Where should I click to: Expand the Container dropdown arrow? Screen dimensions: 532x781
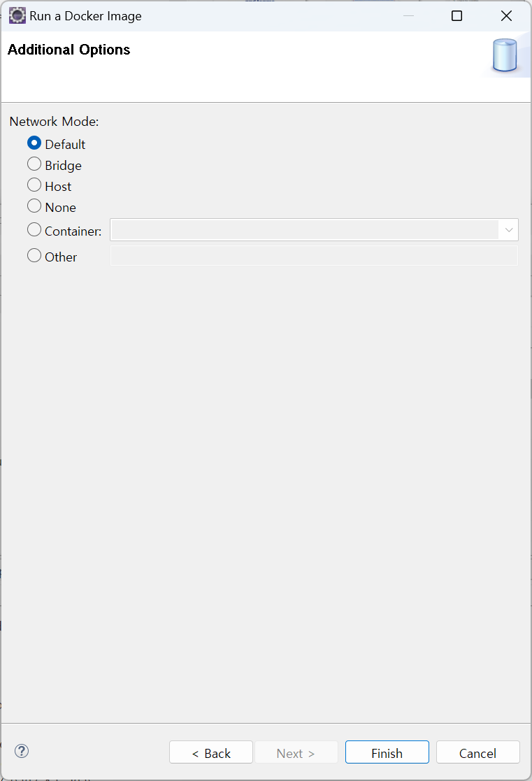point(508,230)
